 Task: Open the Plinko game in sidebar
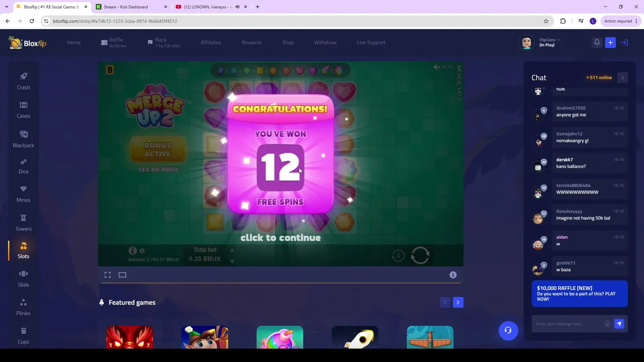23,307
